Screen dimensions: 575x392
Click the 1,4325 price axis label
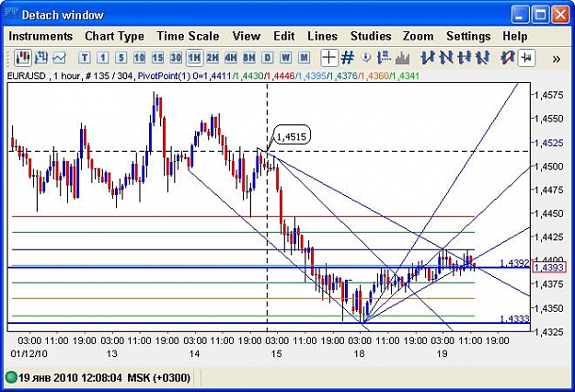pyautogui.click(x=549, y=332)
